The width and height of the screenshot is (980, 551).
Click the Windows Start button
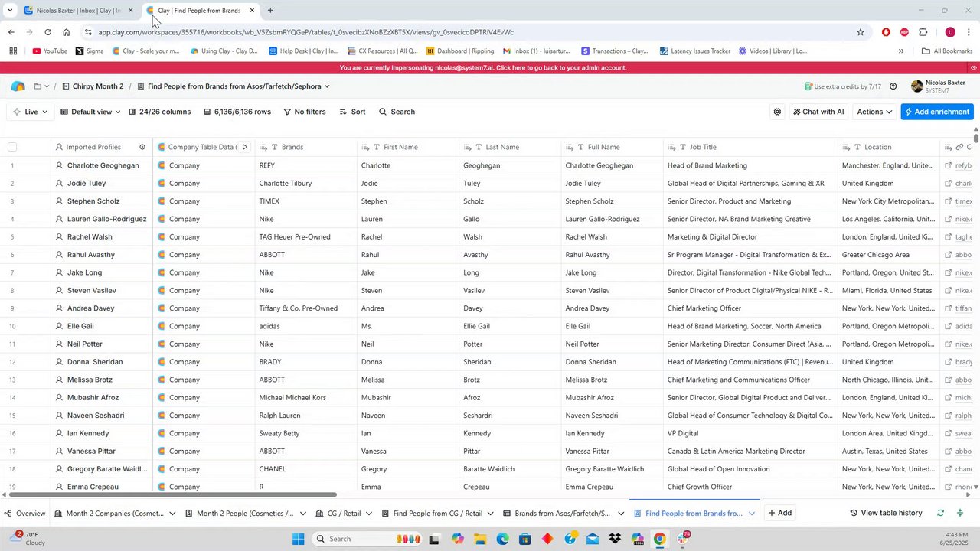(298, 539)
